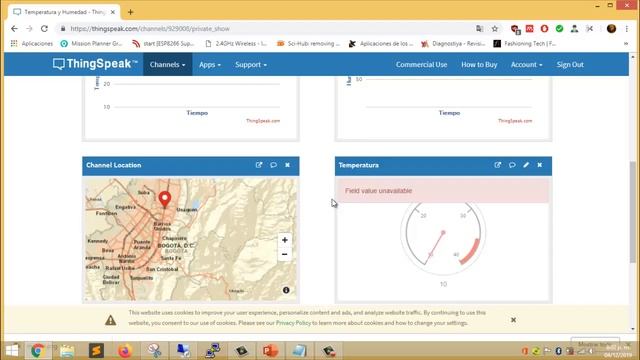Expand the Channels dropdown menu
Viewport: 640px width, 360px height.
(167, 64)
